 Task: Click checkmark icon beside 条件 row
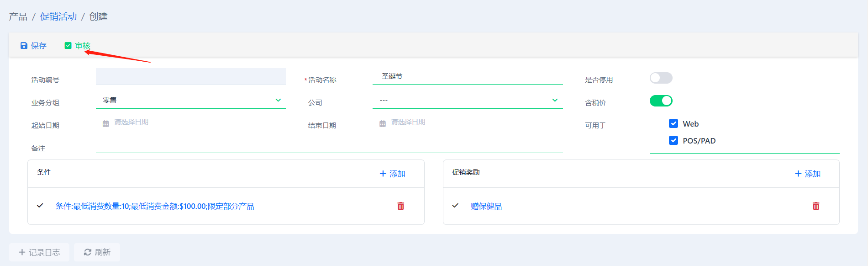(x=40, y=206)
